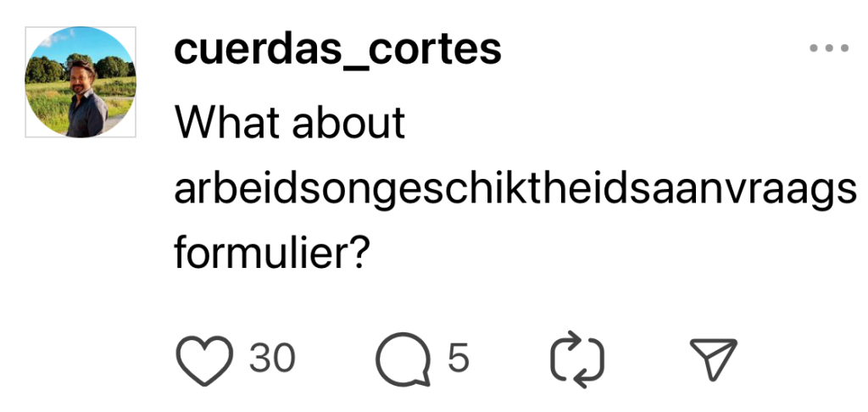
Task: Repost using the circular arrows icon
Action: point(578,360)
